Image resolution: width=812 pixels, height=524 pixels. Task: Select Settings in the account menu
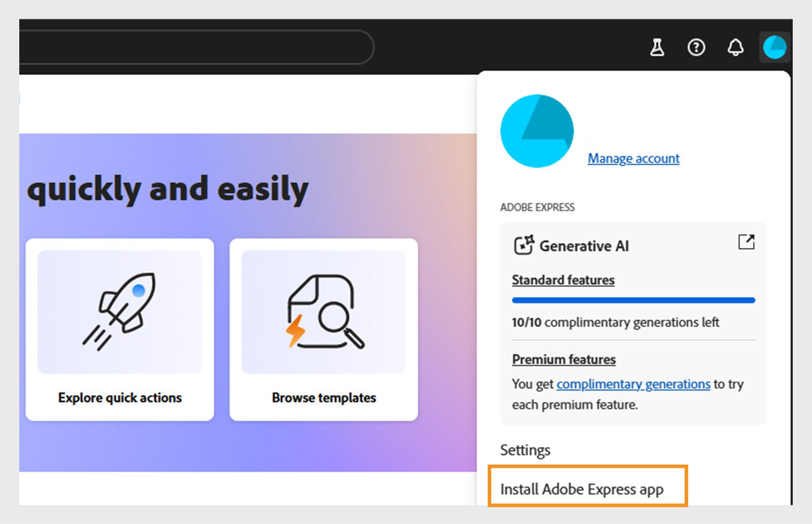click(525, 449)
